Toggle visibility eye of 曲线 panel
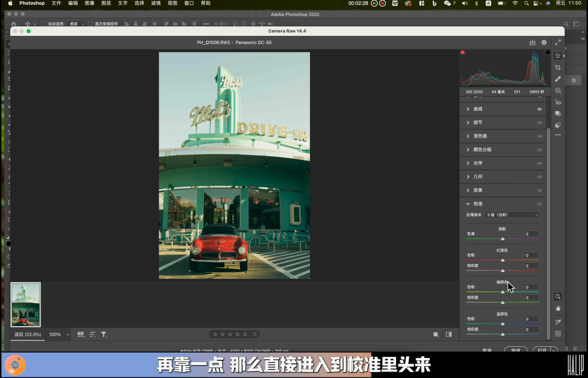Viewport: 588px width, 378px height. click(x=539, y=109)
